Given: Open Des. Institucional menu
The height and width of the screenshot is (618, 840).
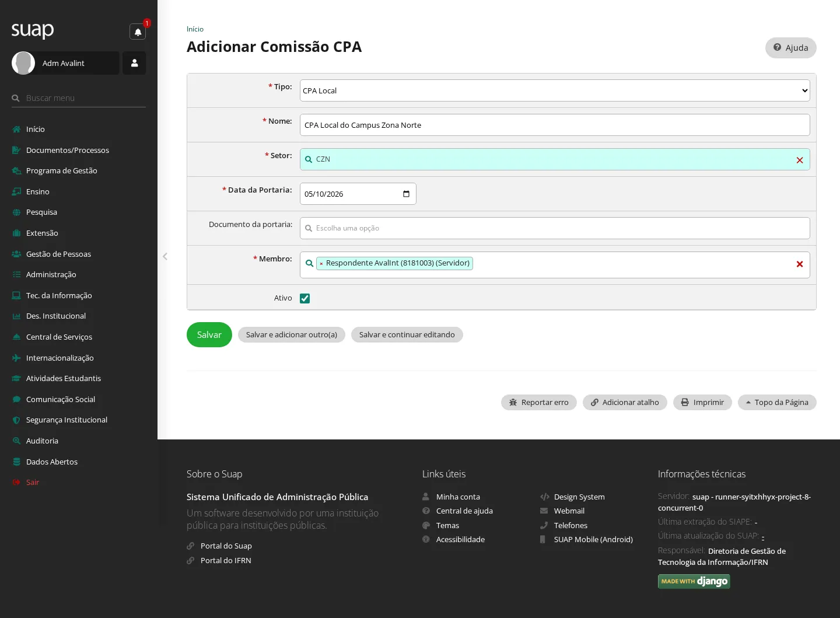Looking at the screenshot, I should [56, 316].
